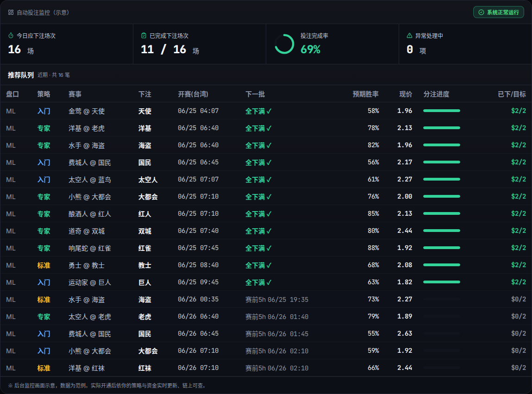Click the 预期胜率 column header
Image resolution: width=532 pixels, height=394 pixels.
point(366,94)
